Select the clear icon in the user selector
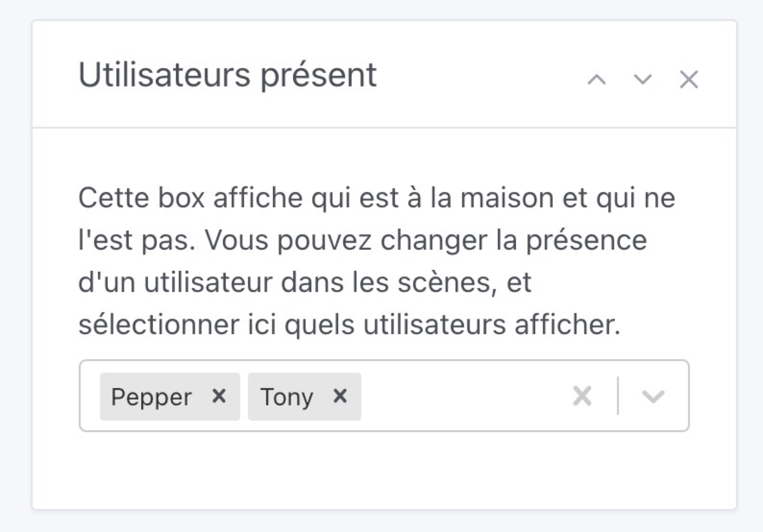 click(582, 396)
